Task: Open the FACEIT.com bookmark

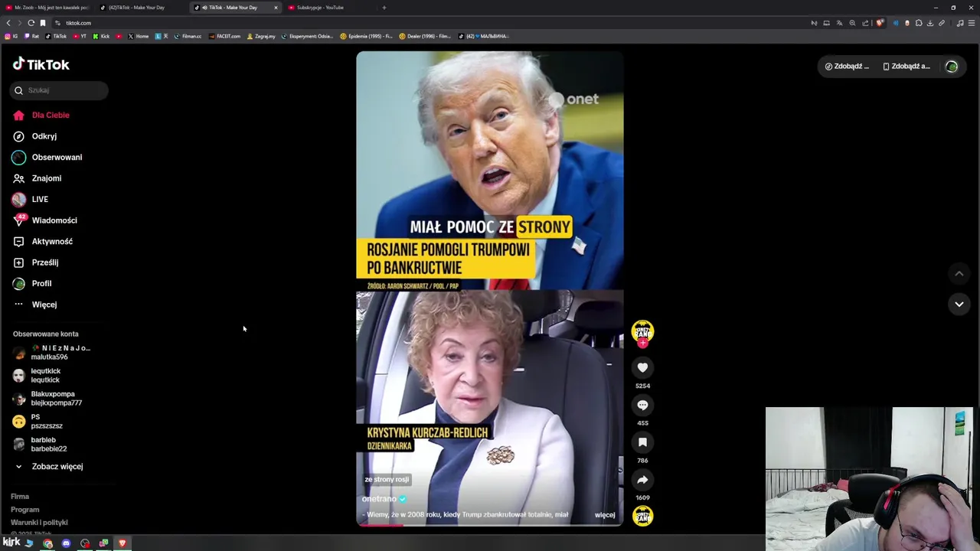Action: coord(224,36)
